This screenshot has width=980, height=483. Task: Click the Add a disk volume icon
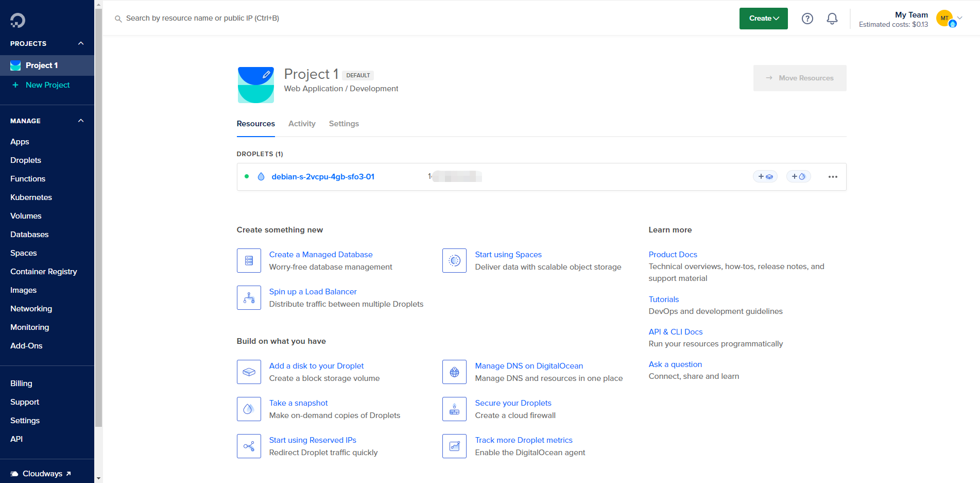249,372
